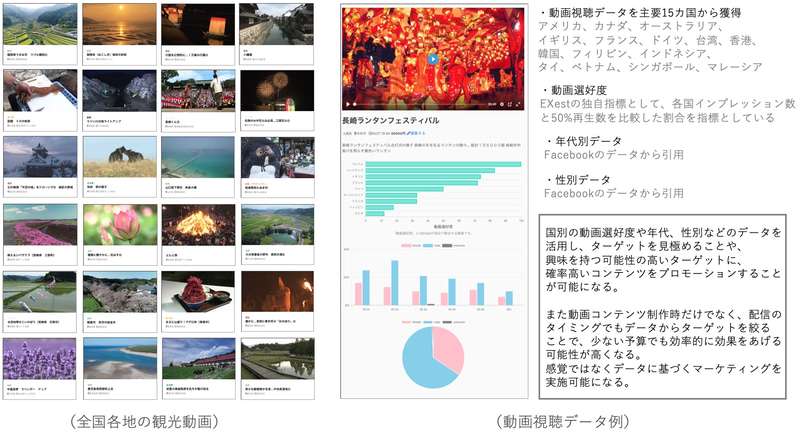800x434 pixels.
Task: Click the tallest blue bar in age chart
Action: tap(395, 283)
